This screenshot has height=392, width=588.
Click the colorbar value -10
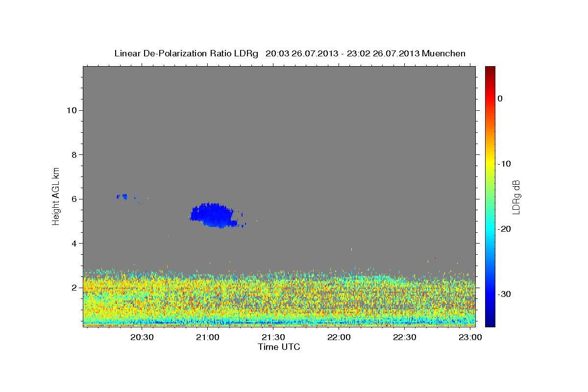click(504, 164)
